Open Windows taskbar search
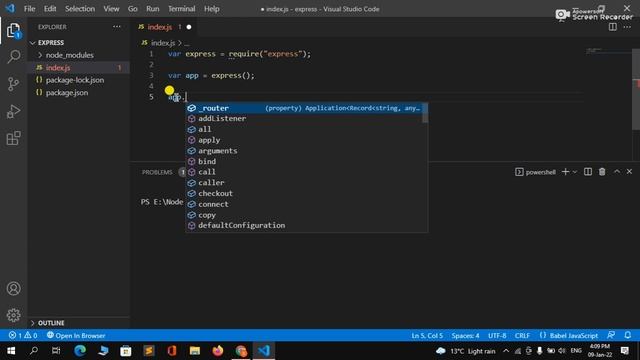The width and height of the screenshot is (640, 360). [x=34, y=351]
